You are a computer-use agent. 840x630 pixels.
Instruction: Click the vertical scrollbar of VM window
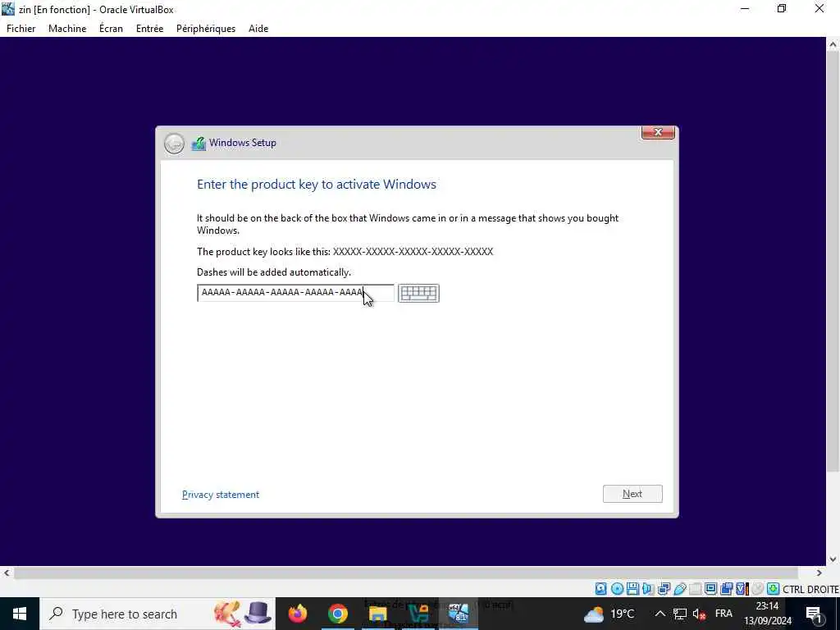[x=833, y=262]
